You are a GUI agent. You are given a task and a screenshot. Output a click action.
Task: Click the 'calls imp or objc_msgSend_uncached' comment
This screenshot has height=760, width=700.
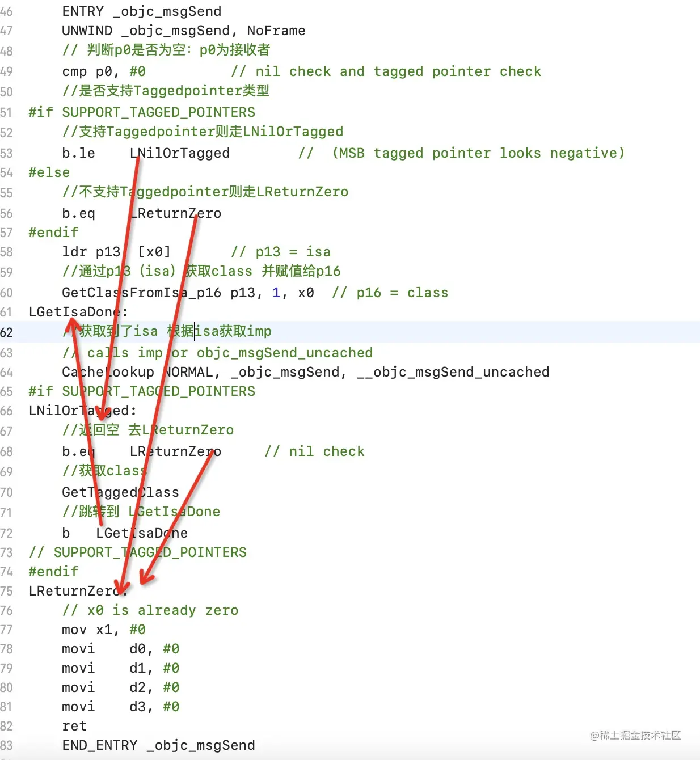218,353
